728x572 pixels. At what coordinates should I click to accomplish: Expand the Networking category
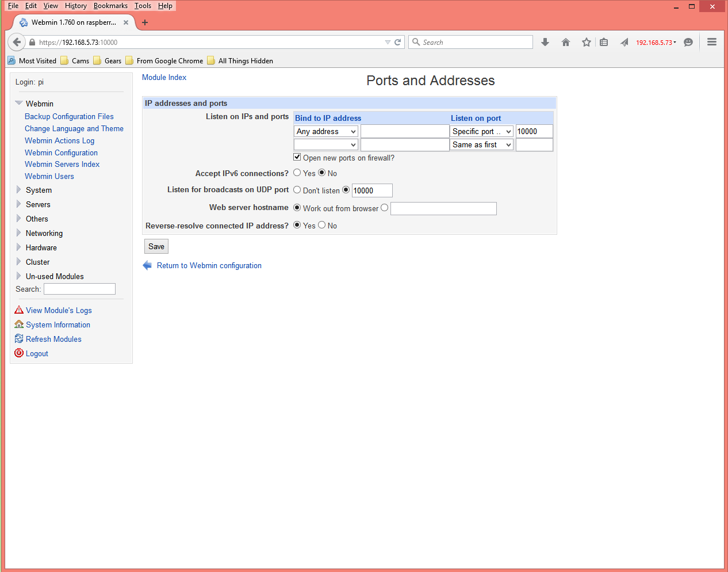pos(18,232)
